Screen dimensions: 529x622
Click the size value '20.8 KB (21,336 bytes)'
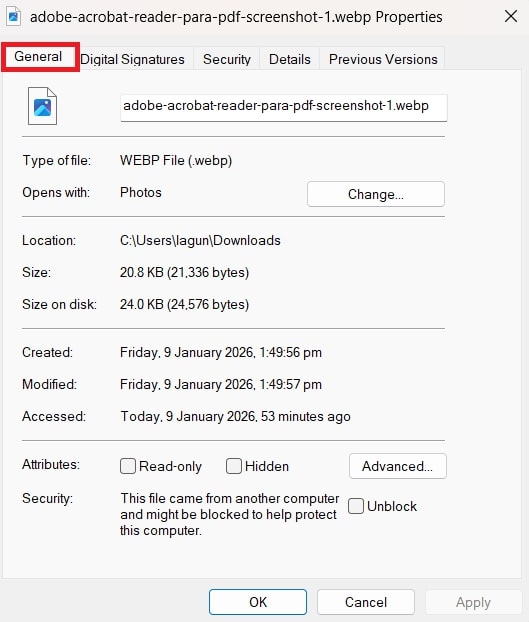[184, 273]
